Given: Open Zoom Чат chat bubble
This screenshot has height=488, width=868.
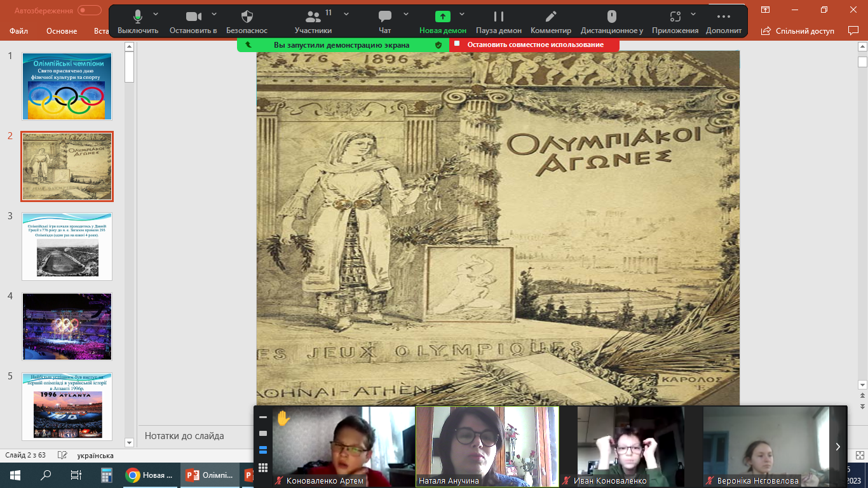Looking at the screenshot, I should click(x=384, y=22).
